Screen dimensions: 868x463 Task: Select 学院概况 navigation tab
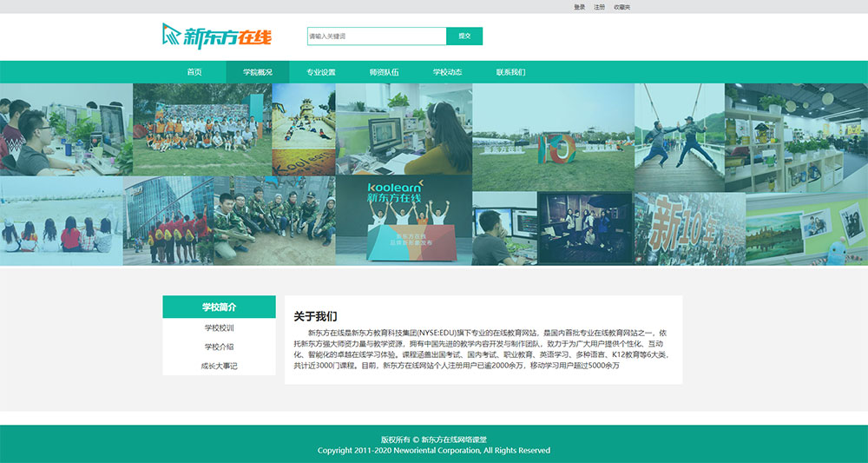tap(258, 72)
